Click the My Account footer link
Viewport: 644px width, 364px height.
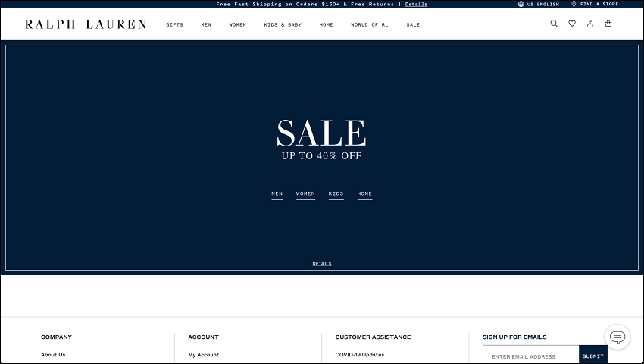click(203, 355)
